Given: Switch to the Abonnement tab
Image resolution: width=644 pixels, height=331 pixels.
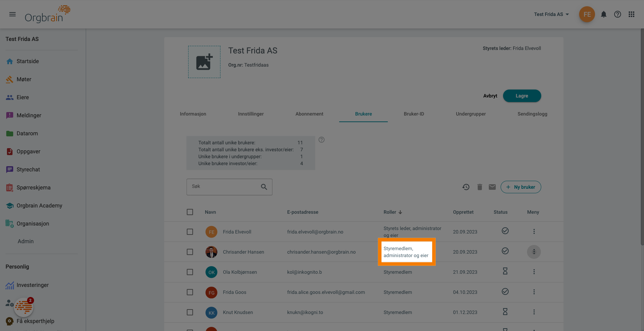Looking at the screenshot, I should (x=309, y=114).
